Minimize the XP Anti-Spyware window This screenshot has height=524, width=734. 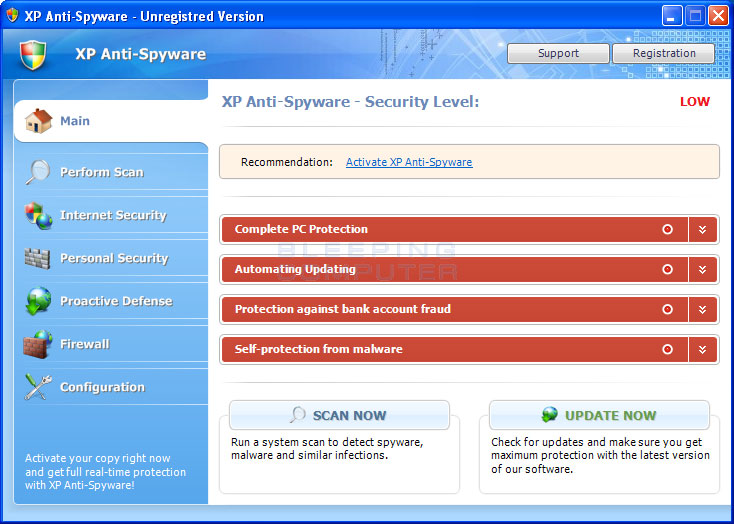tap(672, 16)
